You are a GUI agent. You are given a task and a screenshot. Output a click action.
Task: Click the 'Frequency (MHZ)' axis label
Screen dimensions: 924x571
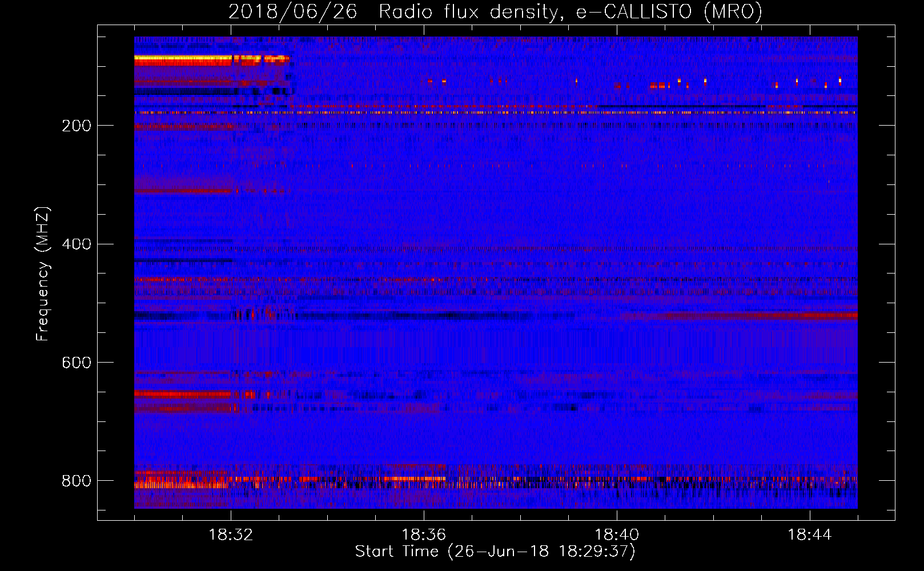[x=42, y=274]
